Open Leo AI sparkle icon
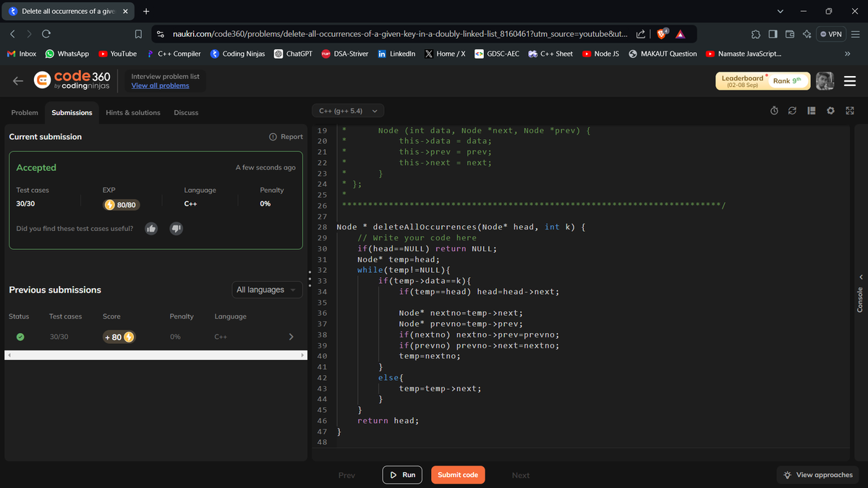 point(806,34)
